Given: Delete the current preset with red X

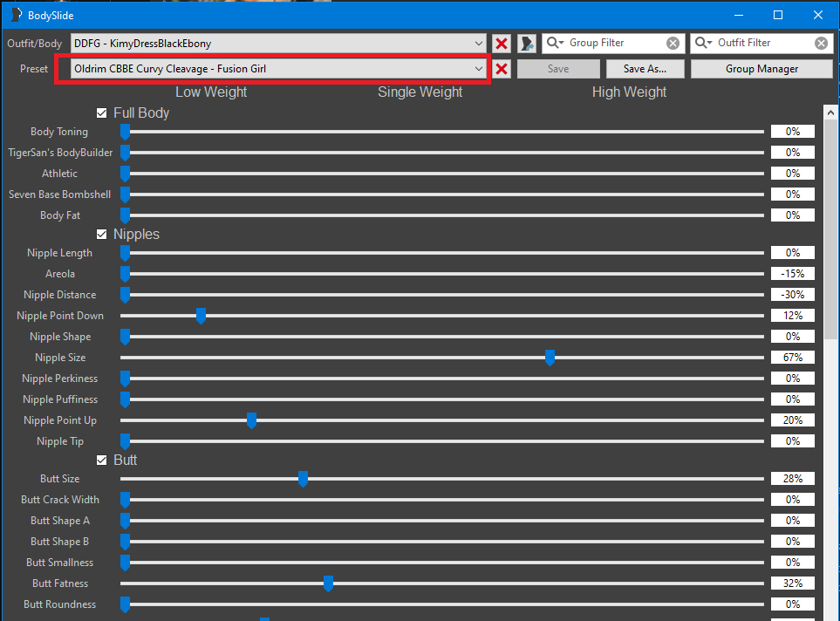Looking at the screenshot, I should pos(502,69).
